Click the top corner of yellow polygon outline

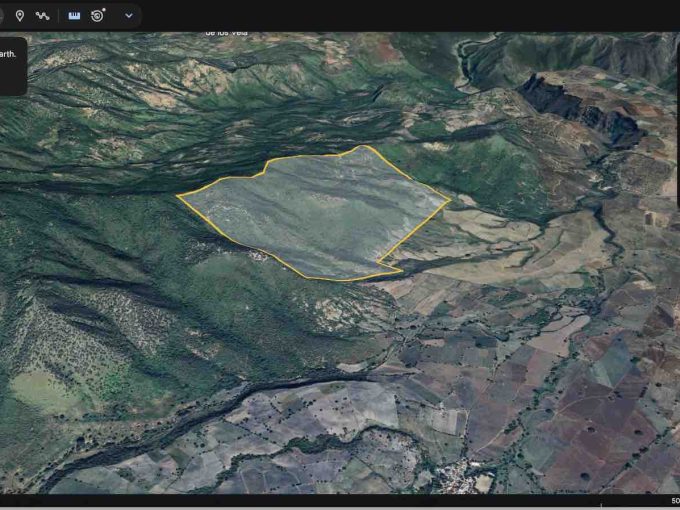[366, 146]
